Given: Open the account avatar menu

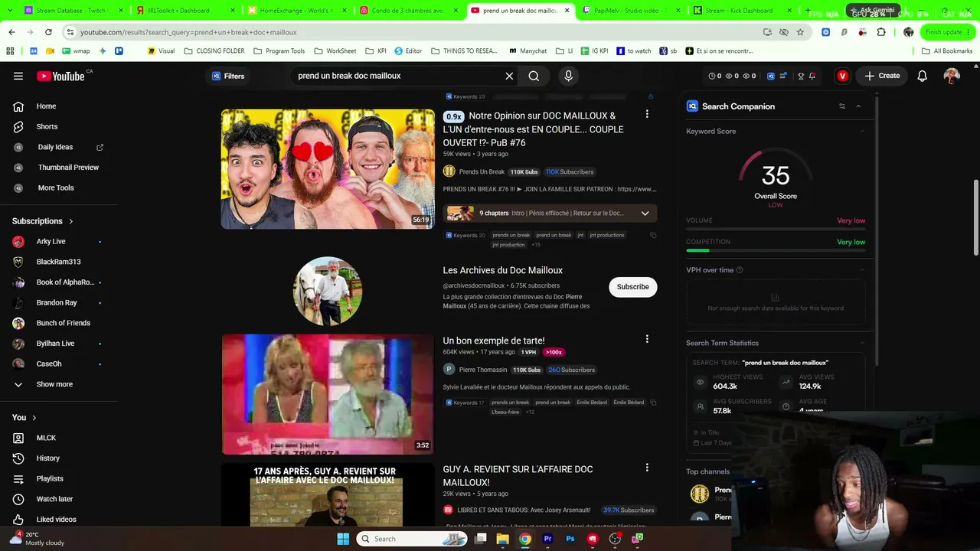Looking at the screenshot, I should (x=952, y=76).
